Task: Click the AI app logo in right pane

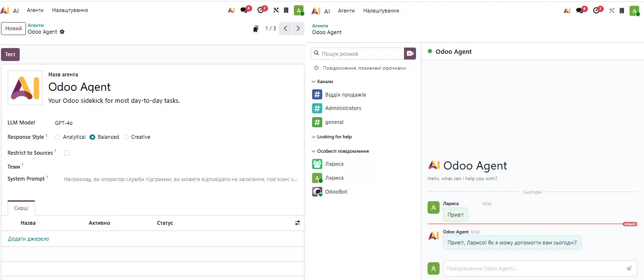Action: [x=316, y=11]
